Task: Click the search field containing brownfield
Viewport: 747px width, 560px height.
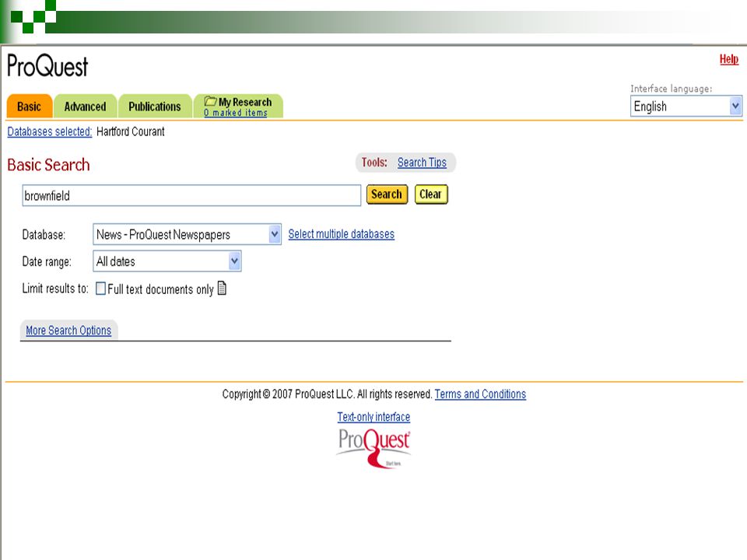Action: click(191, 195)
